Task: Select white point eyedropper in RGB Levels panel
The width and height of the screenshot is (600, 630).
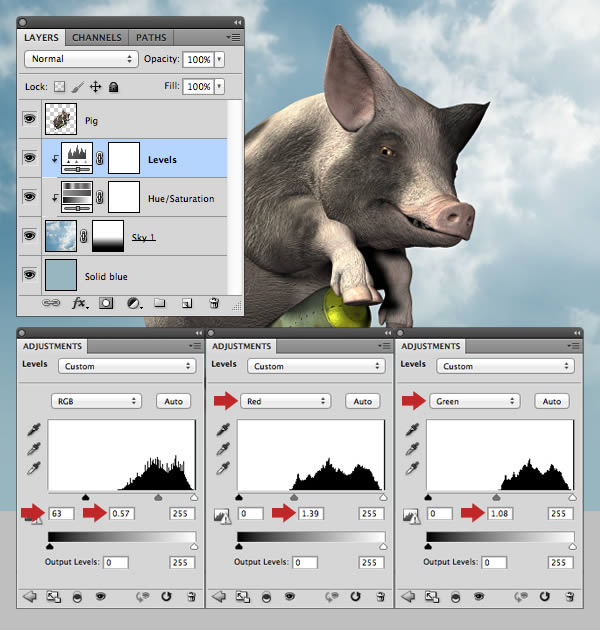Action: pos(34,468)
